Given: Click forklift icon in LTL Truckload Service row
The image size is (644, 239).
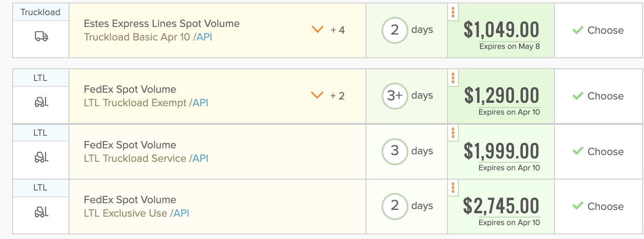Looking at the screenshot, I should pos(41,158).
